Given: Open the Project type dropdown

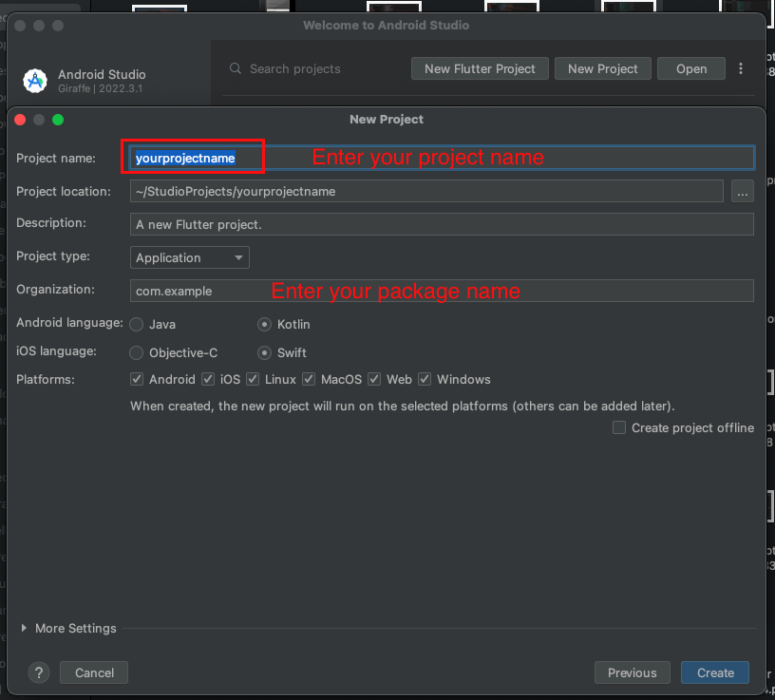Looking at the screenshot, I should coord(189,257).
